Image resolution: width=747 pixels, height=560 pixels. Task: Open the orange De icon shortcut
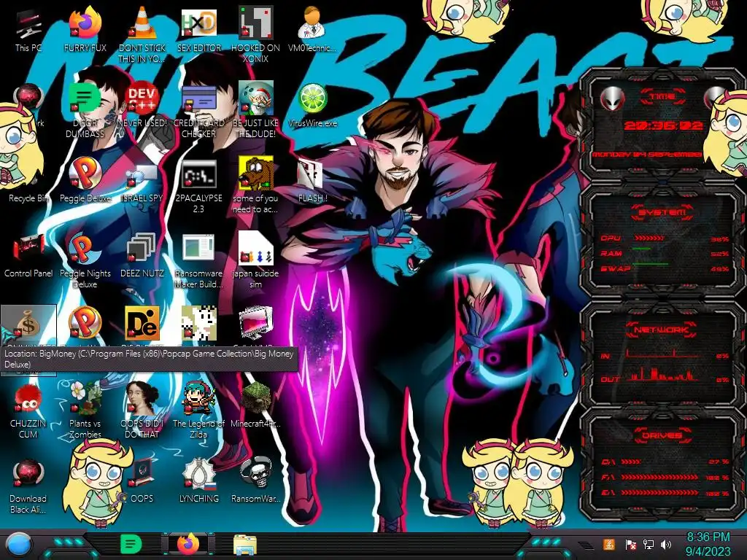pos(142,324)
